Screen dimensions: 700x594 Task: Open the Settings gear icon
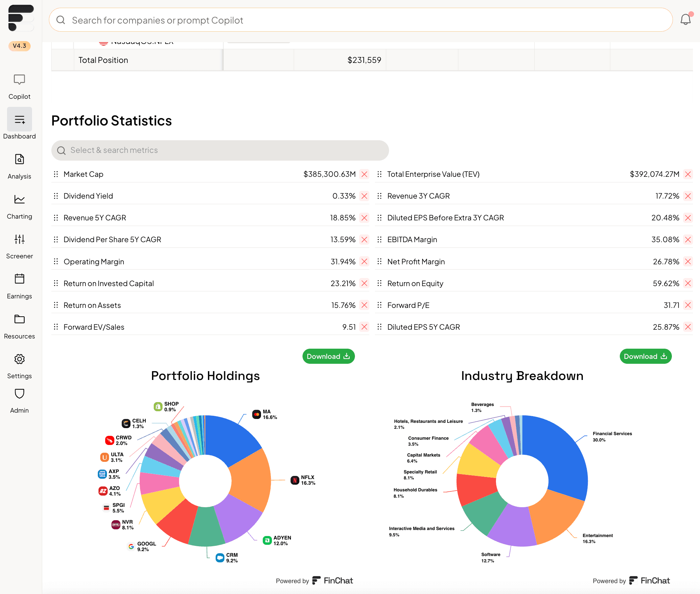click(19, 359)
